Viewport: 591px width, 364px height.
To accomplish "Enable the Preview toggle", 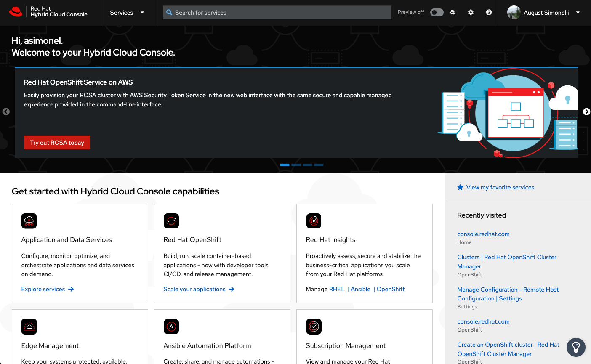I will click(437, 12).
